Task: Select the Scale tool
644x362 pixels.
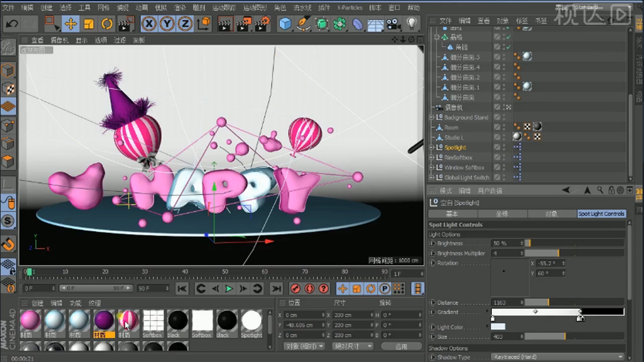Action: [89, 24]
